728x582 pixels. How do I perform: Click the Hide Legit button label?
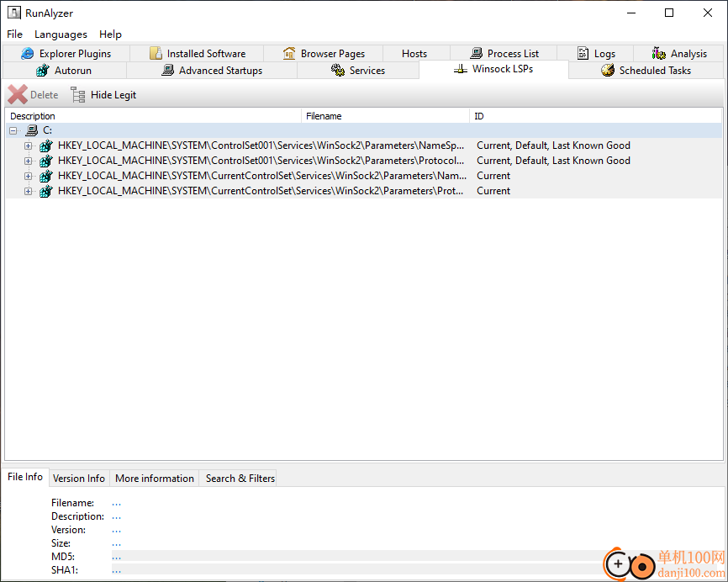[x=113, y=95]
